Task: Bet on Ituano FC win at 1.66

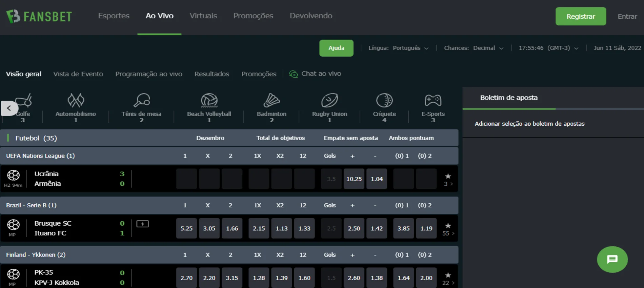Action: pyautogui.click(x=232, y=228)
